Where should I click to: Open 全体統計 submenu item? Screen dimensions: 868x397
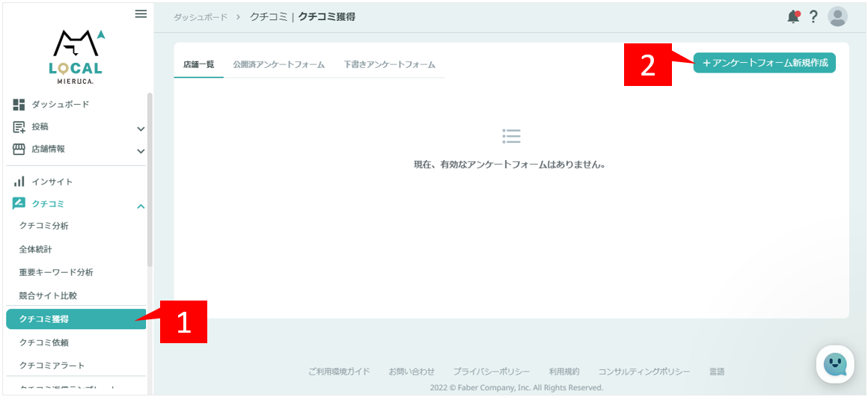(x=36, y=249)
